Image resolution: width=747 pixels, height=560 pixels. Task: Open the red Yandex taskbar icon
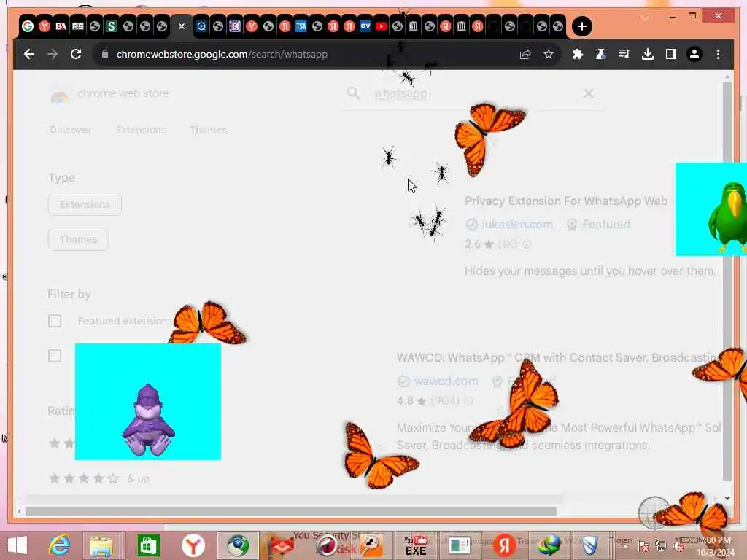coord(505,545)
